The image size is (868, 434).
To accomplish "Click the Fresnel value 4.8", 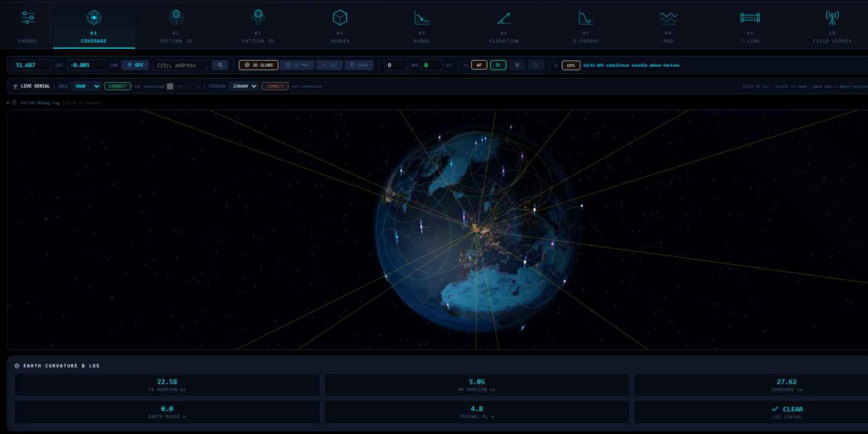I will pos(477,409).
